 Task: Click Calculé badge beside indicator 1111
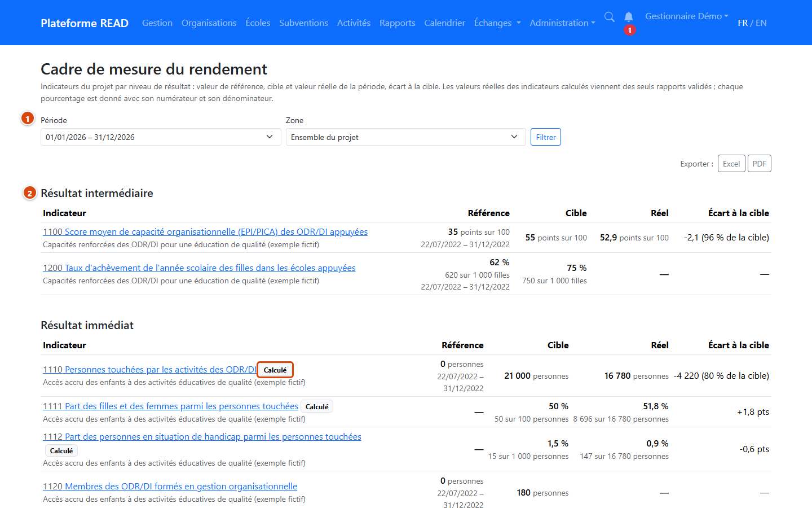pos(317,406)
